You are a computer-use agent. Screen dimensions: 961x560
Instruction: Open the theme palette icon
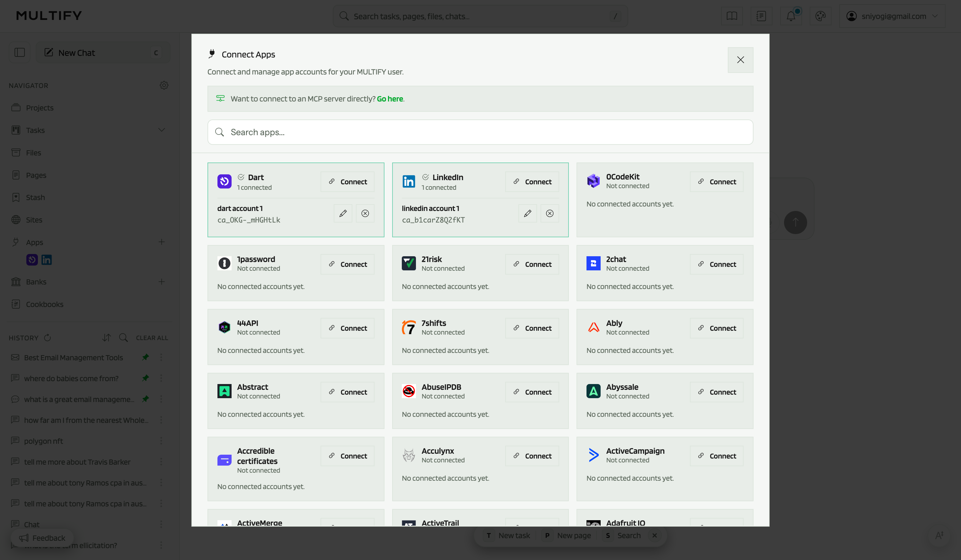820,16
